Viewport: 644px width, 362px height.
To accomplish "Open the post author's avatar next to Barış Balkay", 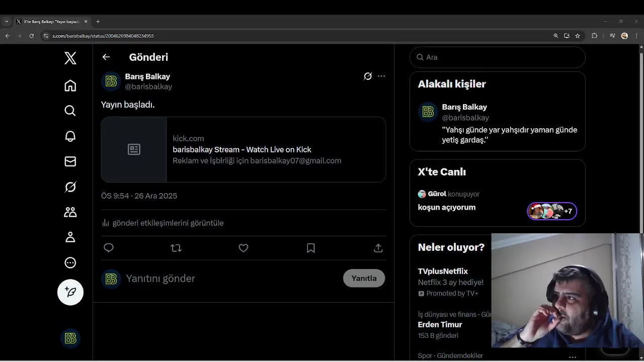I will [111, 81].
